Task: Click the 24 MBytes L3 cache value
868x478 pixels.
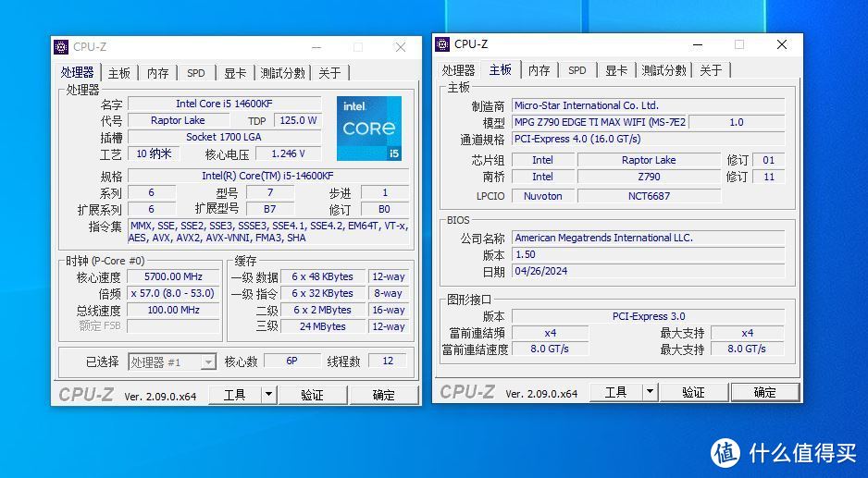Action: [x=323, y=326]
